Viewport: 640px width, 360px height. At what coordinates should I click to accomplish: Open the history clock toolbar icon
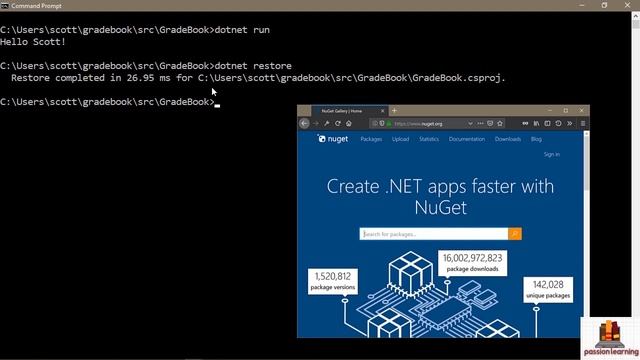click(558, 123)
